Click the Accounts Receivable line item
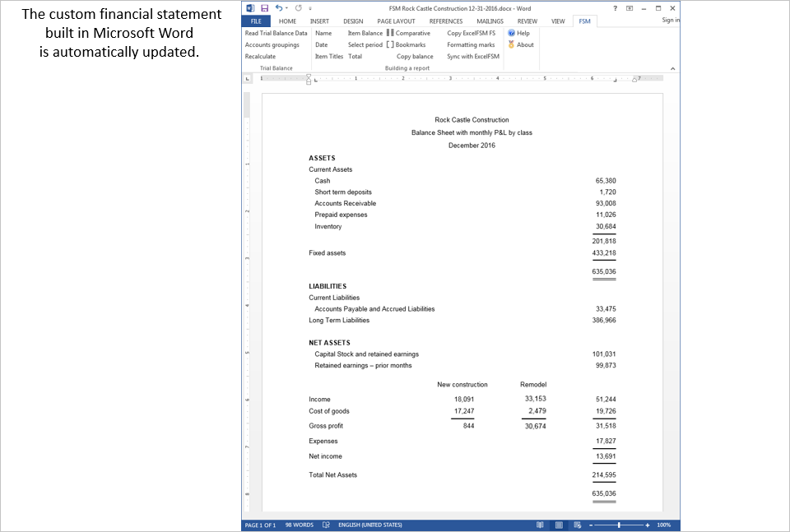 (x=345, y=203)
